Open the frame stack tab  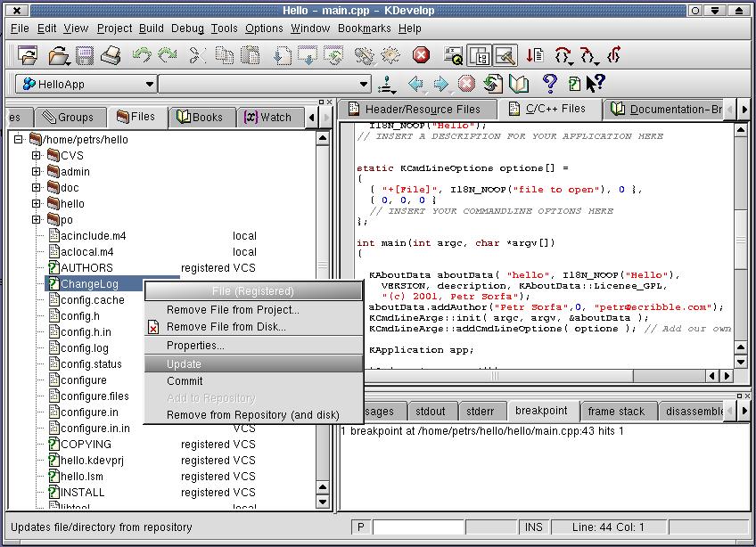point(616,411)
